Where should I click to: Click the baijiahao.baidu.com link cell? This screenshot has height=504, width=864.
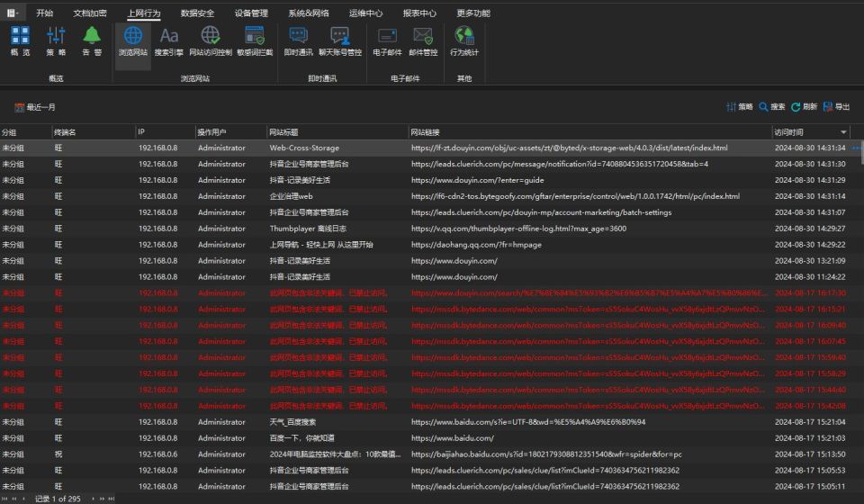click(546, 454)
